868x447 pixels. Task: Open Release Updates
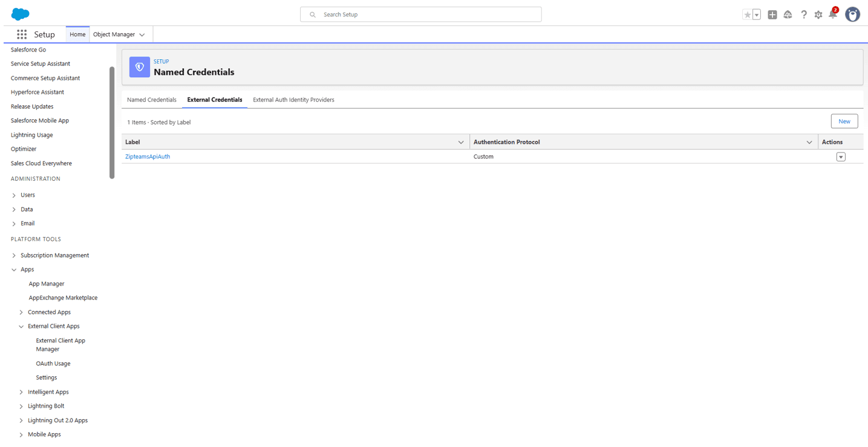32,106
